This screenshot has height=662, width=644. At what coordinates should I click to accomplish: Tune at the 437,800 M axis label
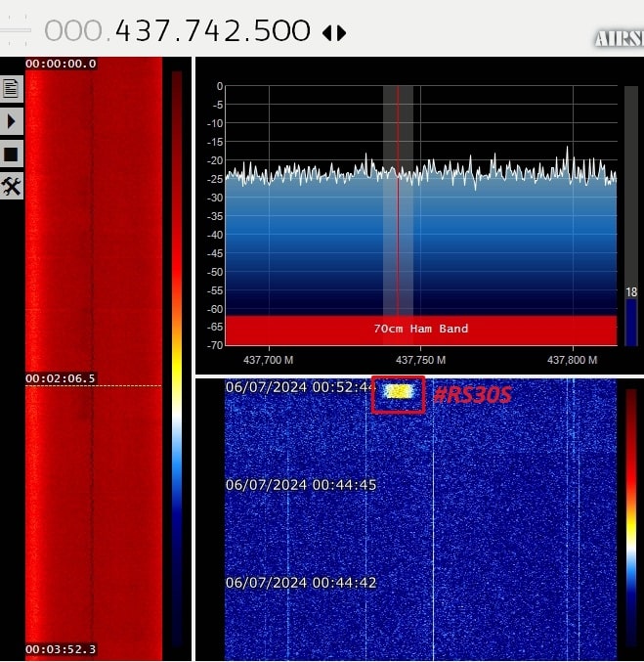click(573, 360)
